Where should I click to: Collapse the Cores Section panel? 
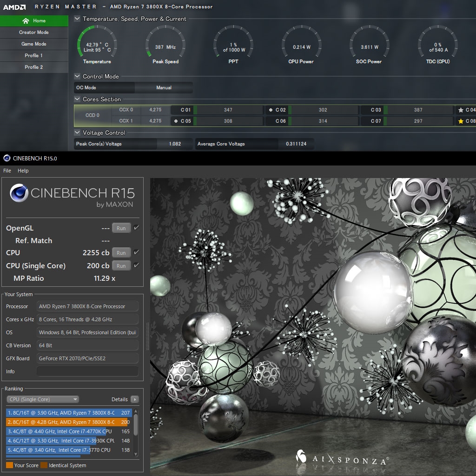coord(76,99)
